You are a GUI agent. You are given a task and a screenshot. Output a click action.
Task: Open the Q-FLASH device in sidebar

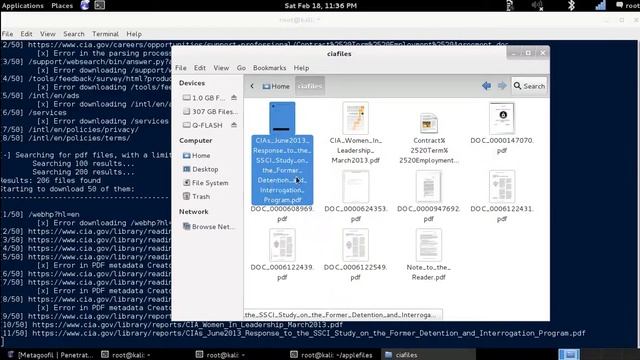[x=203, y=125]
